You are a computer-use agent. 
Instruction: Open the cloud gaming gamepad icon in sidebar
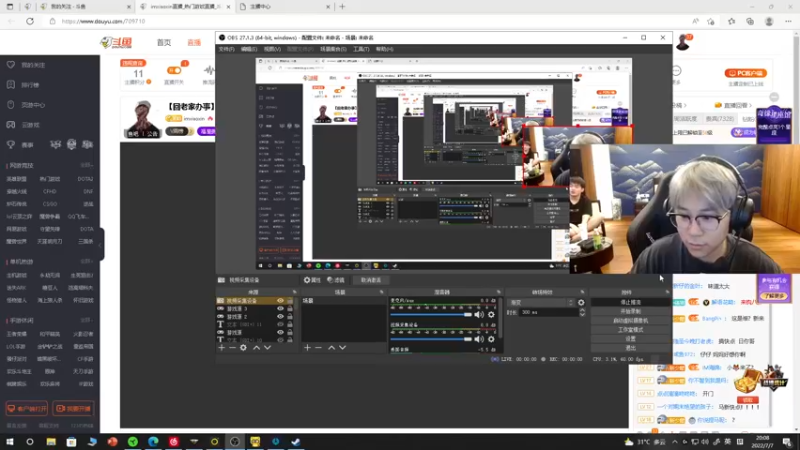pyautogui.click(x=11, y=124)
